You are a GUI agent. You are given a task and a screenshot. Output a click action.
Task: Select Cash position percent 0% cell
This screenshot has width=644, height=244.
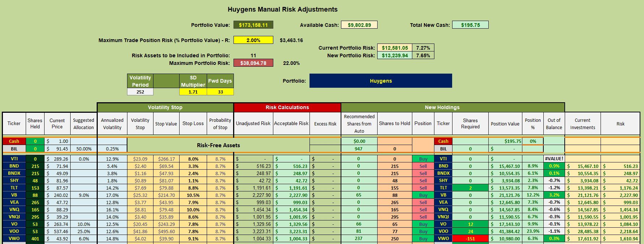(x=533, y=141)
